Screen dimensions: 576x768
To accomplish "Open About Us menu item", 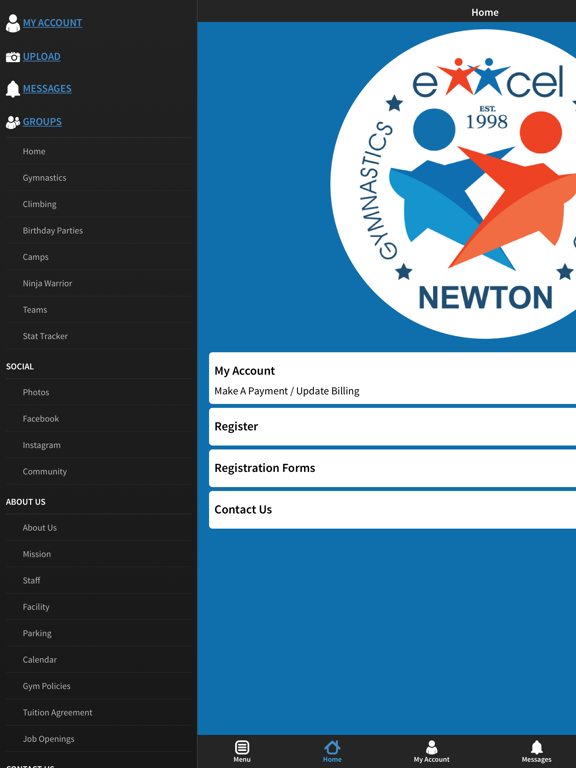I will (98, 528).
